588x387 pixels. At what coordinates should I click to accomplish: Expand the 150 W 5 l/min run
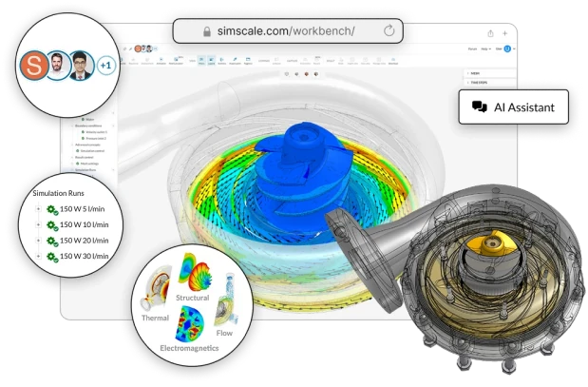pos(38,208)
